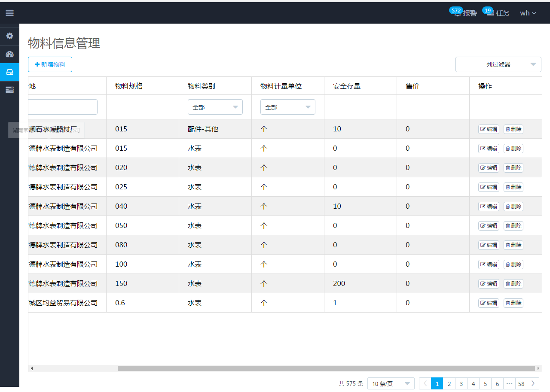
Task: Click 编辑 for the 配件-其他 row
Action: (489, 129)
